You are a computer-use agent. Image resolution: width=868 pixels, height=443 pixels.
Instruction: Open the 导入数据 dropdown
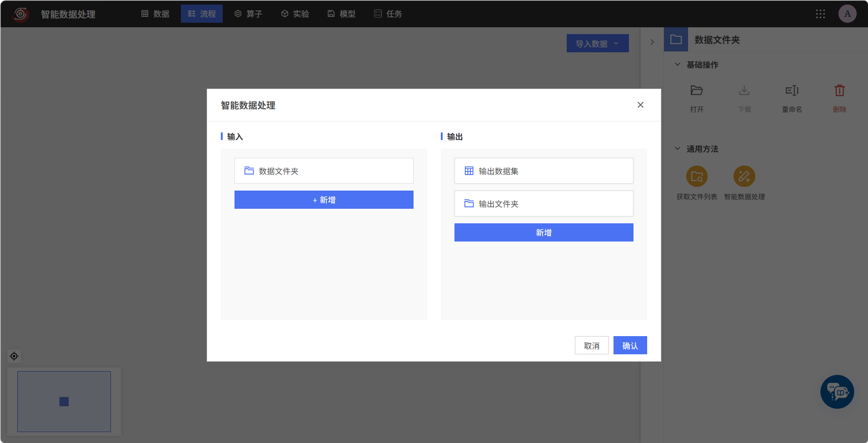[598, 43]
